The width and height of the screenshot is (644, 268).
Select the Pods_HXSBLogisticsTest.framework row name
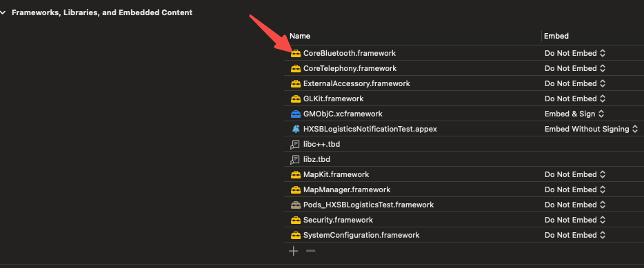click(x=368, y=205)
